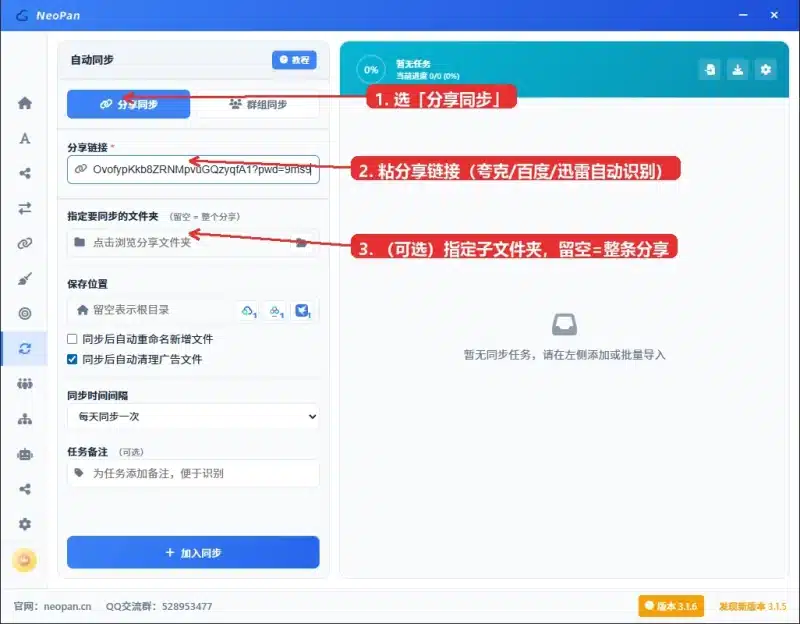The width and height of the screenshot is (800, 624).
Task: Select third blue drive icon beside save location
Action: pyautogui.click(x=303, y=311)
